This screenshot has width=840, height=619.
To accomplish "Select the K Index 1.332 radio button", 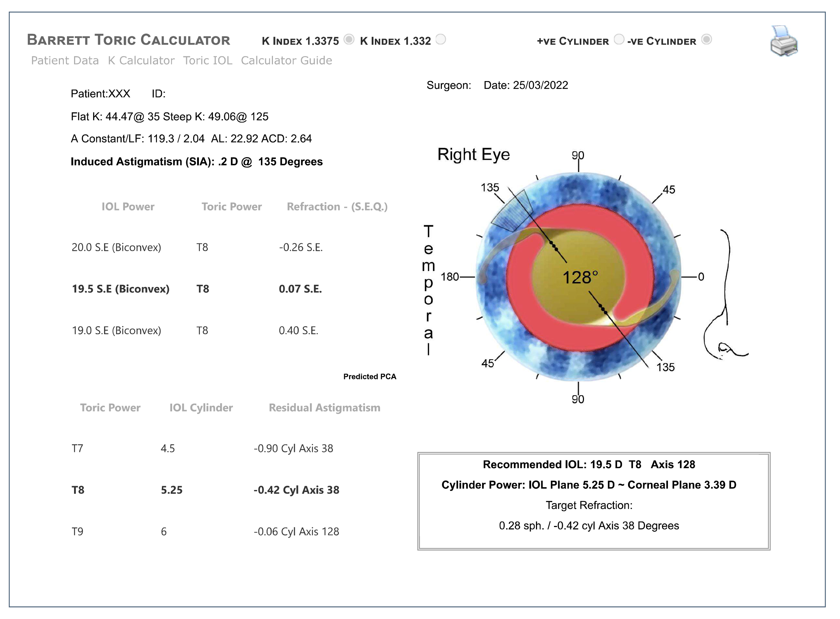I will [440, 39].
